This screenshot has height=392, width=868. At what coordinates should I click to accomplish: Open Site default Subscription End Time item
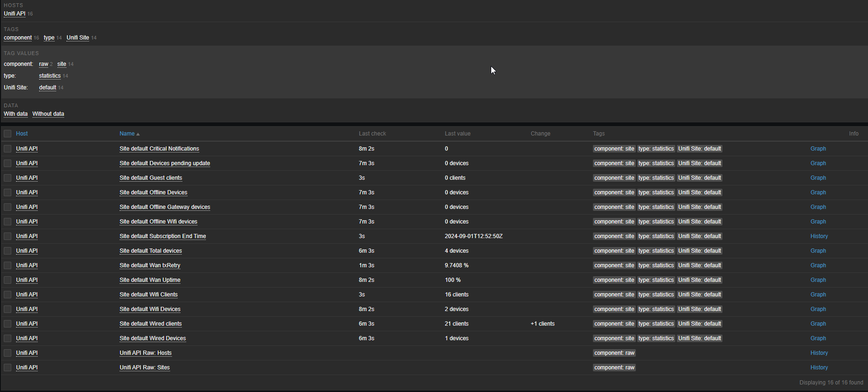pyautogui.click(x=162, y=236)
